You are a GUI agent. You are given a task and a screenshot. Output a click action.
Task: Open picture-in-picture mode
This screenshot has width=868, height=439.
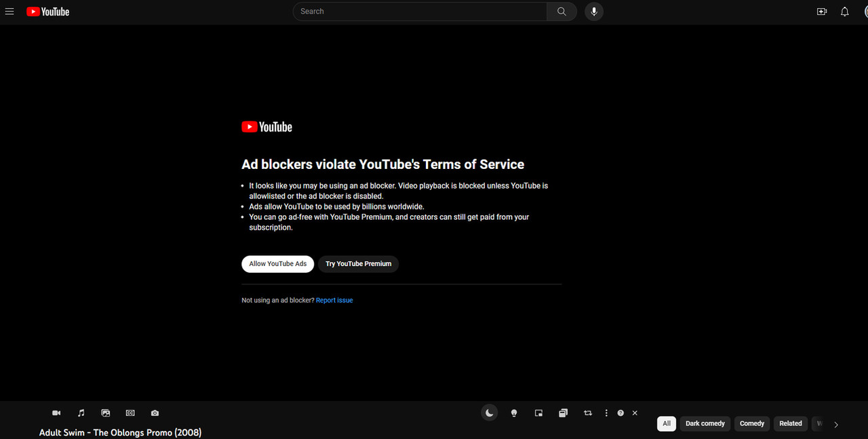click(538, 413)
